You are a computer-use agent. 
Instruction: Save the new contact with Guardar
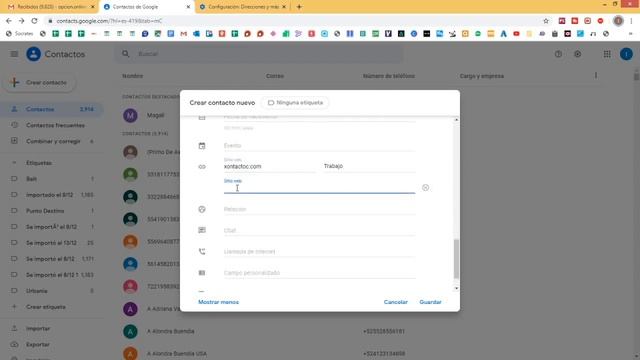click(430, 302)
